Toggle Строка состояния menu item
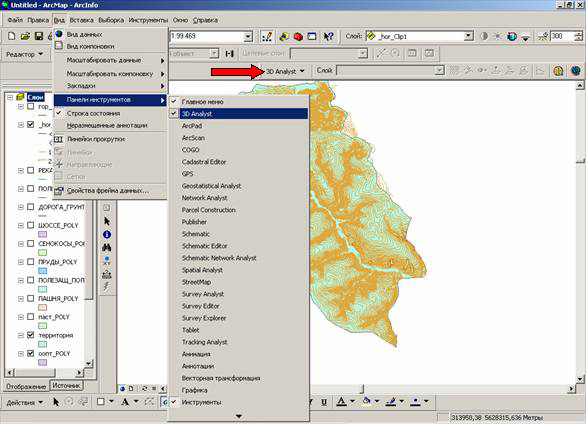 point(110,113)
